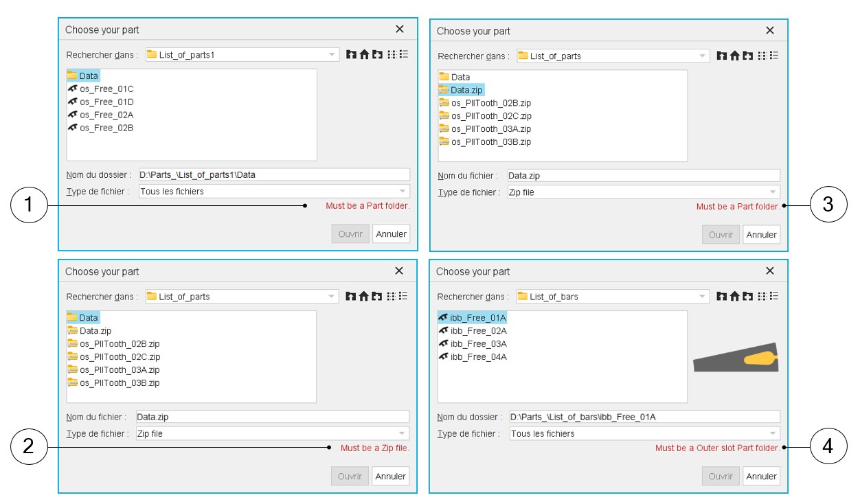860x504 pixels.
Task: Switch to details view in 'Must be a Zip file' dialog
Action: click(403, 296)
